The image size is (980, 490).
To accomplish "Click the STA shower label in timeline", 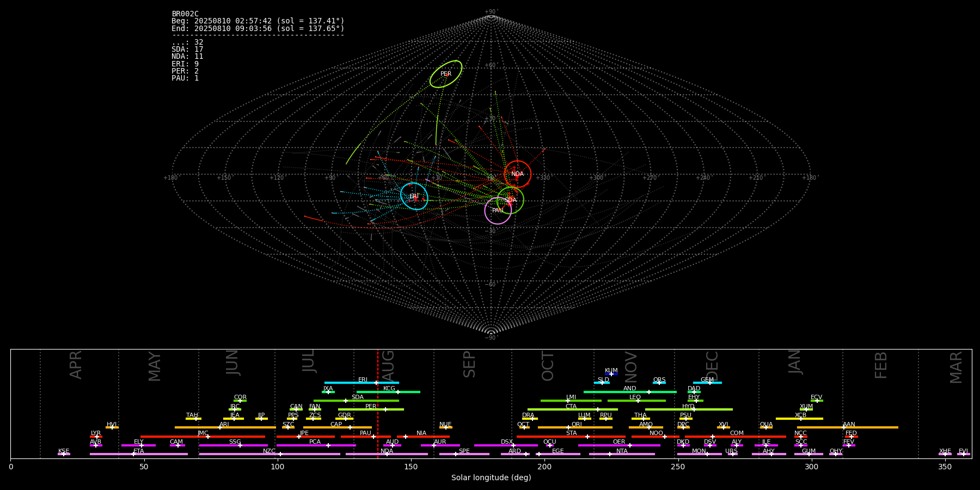I will tap(571, 433).
